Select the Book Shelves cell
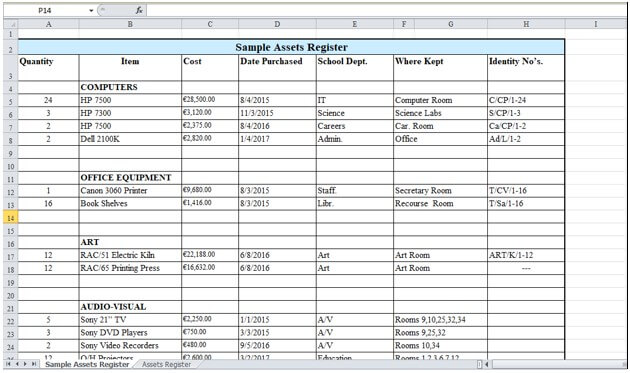630x373 pixels. click(x=130, y=203)
